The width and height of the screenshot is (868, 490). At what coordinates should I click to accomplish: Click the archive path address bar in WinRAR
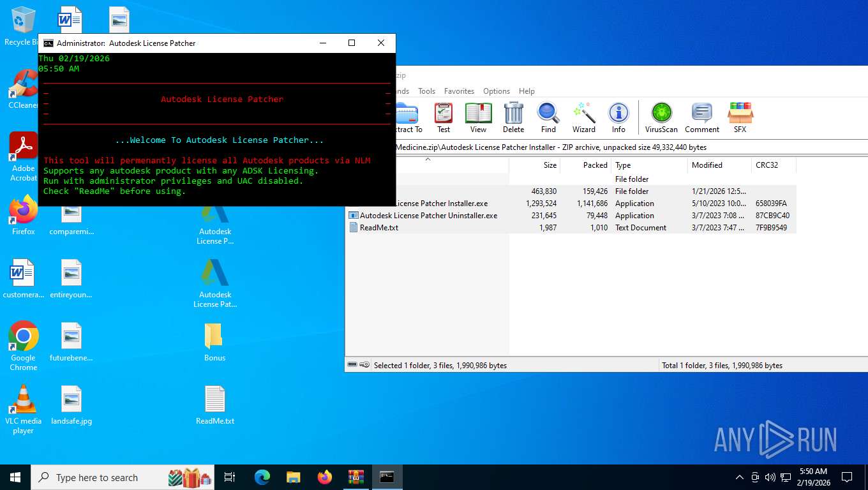click(x=606, y=147)
